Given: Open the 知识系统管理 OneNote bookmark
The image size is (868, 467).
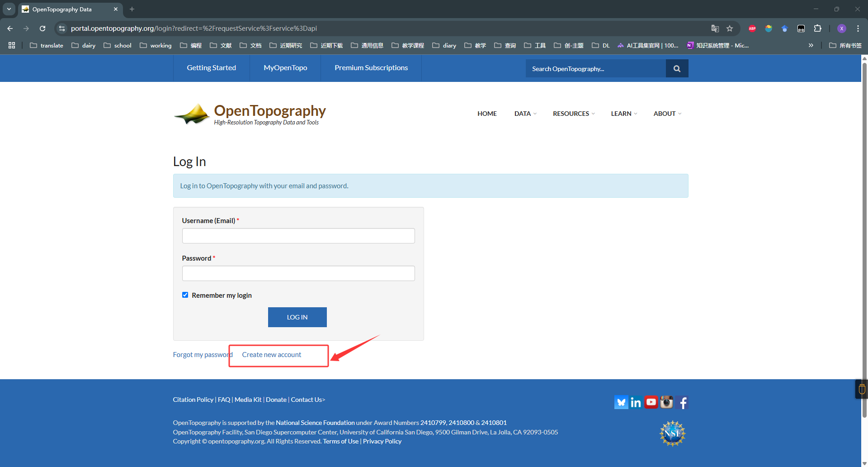Looking at the screenshot, I should 717,45.
